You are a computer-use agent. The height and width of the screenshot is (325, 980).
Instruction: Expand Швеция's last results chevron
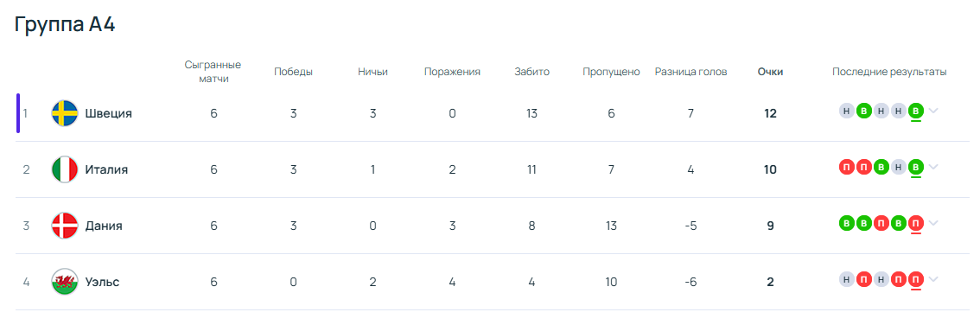point(933,111)
